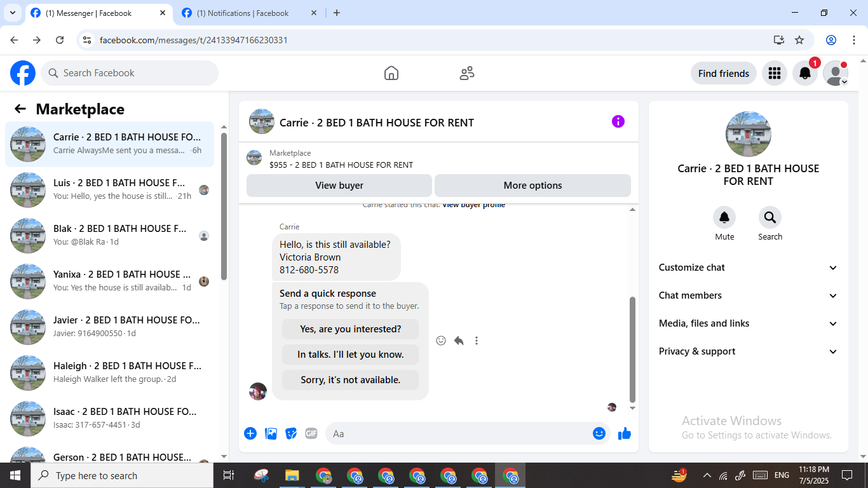This screenshot has width=868, height=488.
Task: Open Javier conversation in chat list
Action: tap(110, 327)
